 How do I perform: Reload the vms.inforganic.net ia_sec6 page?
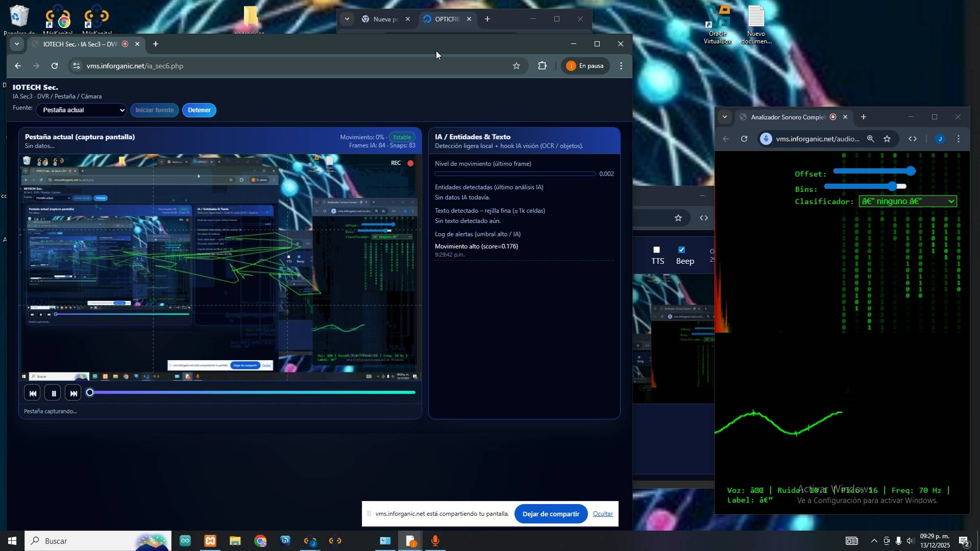point(55,66)
